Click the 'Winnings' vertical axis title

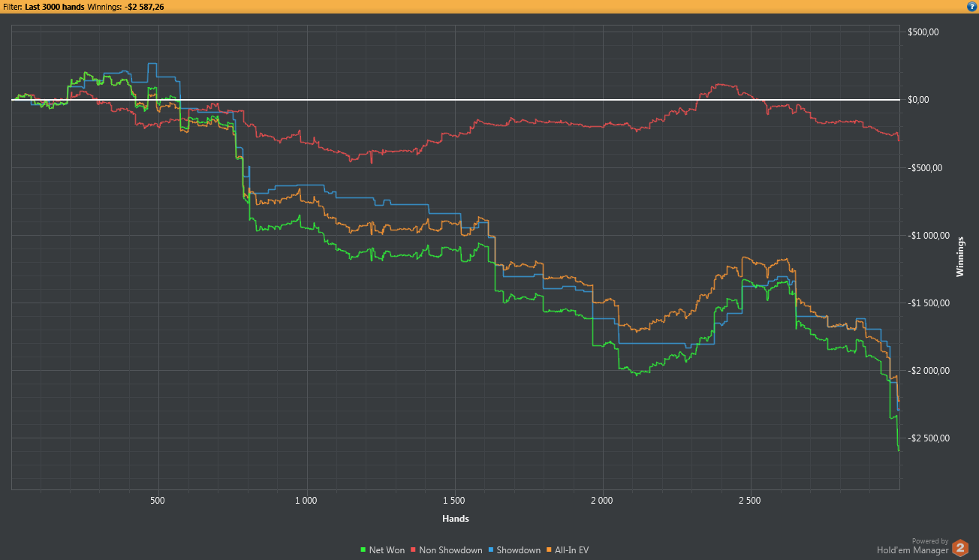959,254
